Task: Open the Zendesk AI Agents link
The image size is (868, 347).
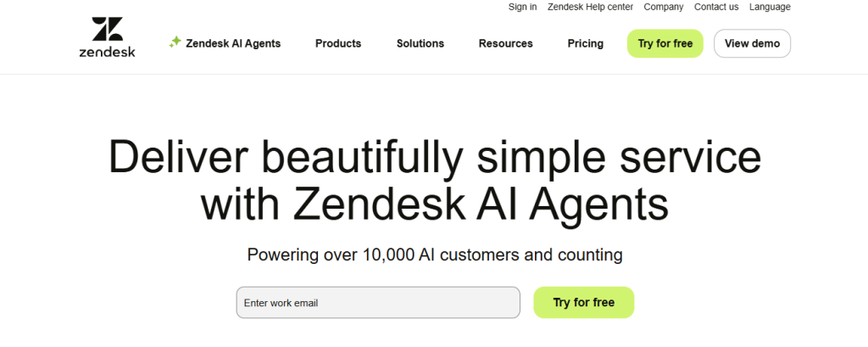Action: [232, 43]
